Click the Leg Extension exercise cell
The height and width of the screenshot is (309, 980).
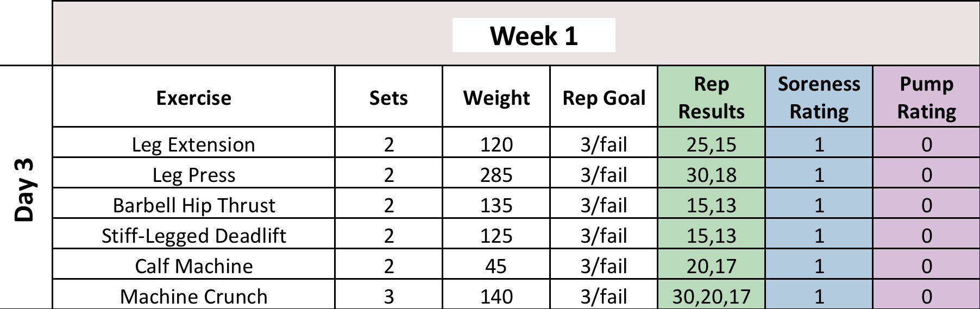[x=193, y=144]
